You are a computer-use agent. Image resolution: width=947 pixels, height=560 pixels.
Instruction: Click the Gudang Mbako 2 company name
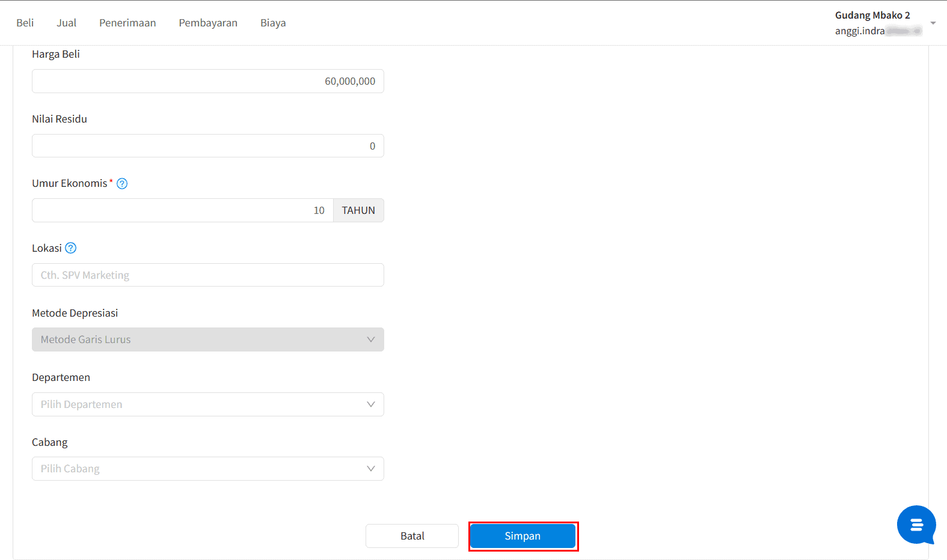[x=872, y=16]
